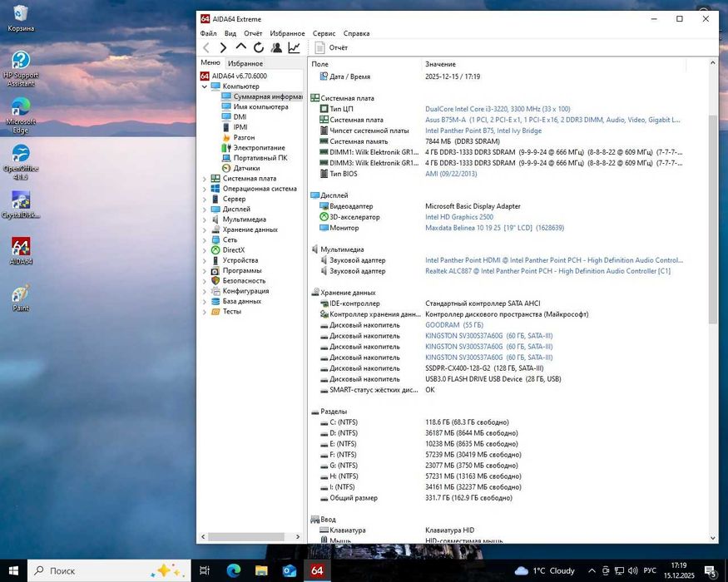
Task: Open the Отчёт menu in the menu bar
Action: [253, 33]
